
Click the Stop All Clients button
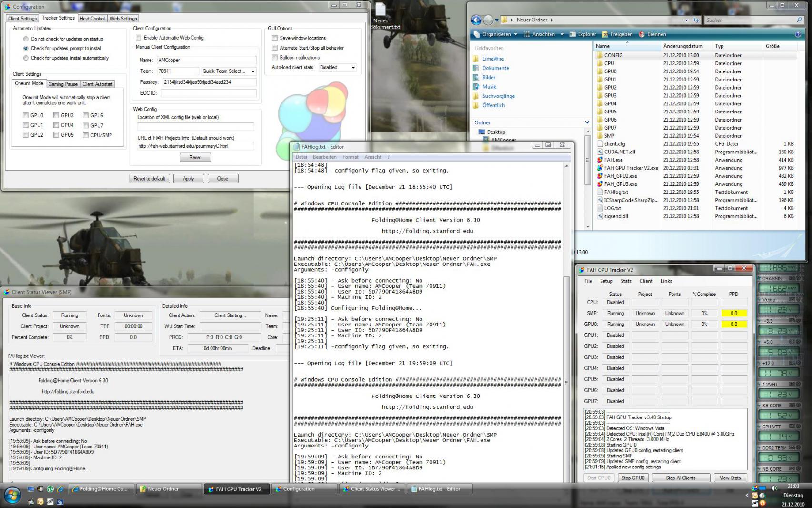coord(681,478)
